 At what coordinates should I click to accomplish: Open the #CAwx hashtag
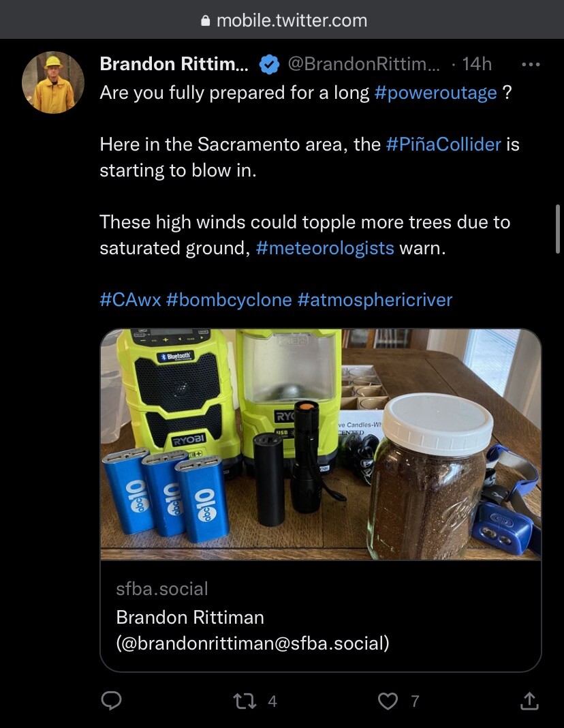point(130,300)
